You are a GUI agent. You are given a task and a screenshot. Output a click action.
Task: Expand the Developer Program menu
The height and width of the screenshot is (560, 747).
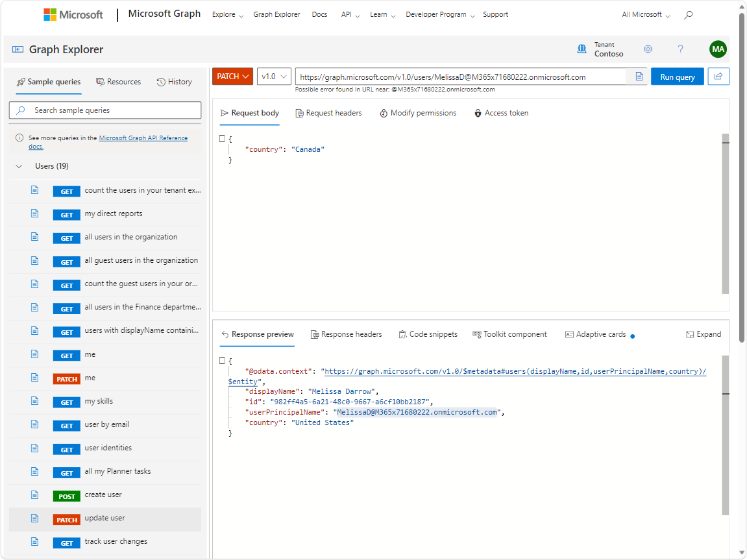tap(440, 15)
